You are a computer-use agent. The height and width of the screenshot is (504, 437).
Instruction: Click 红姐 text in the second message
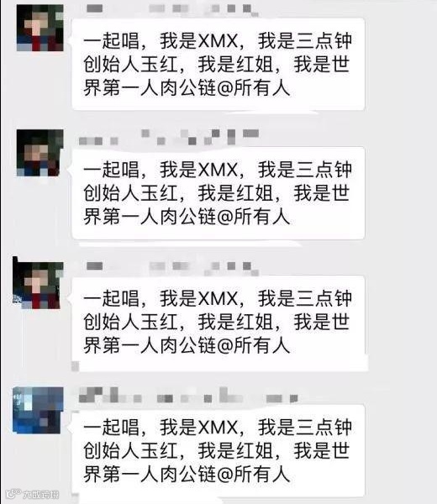(255, 193)
